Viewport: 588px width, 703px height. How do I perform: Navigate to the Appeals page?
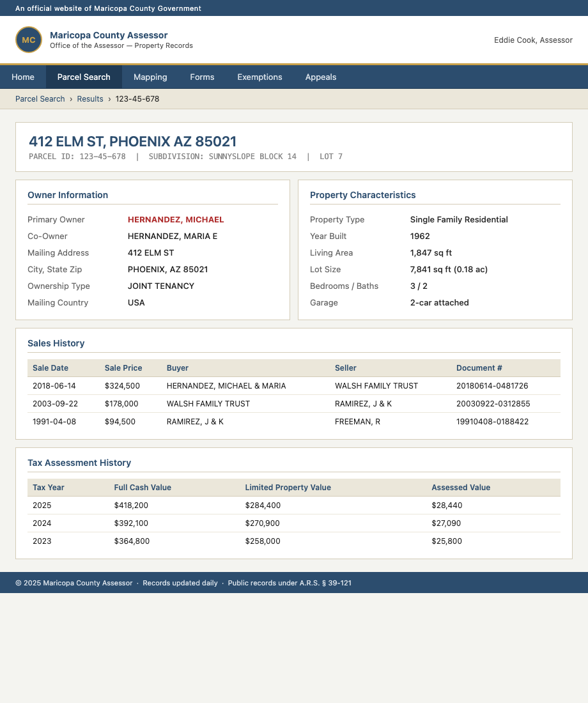(321, 77)
